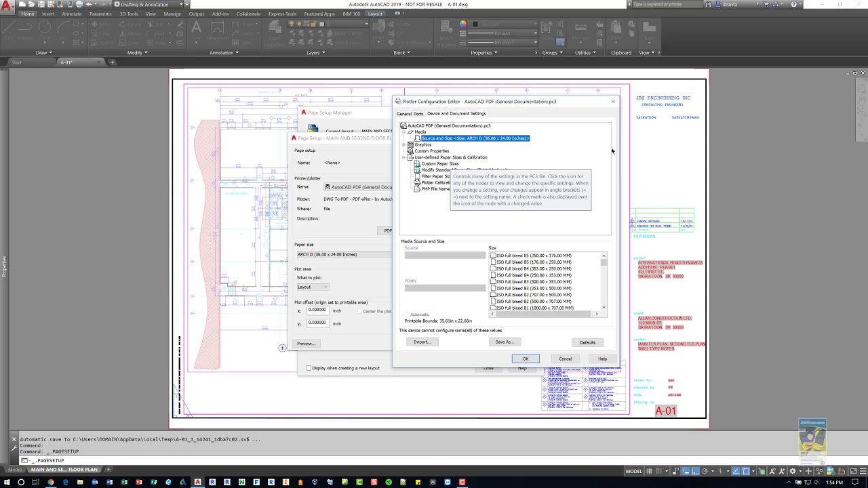Click the plot offset Y input field
The height and width of the screenshot is (488, 868).
(x=317, y=323)
